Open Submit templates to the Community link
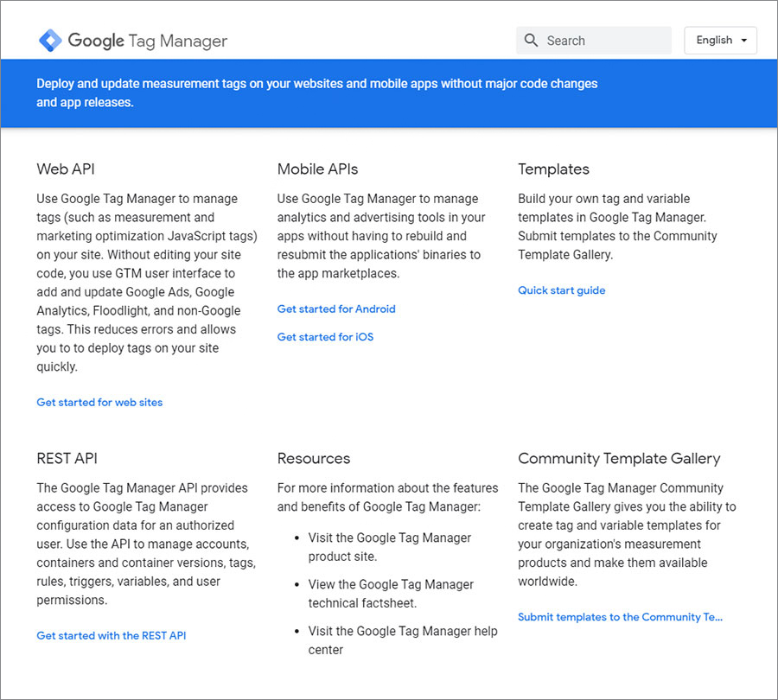The width and height of the screenshot is (778, 700). point(620,617)
